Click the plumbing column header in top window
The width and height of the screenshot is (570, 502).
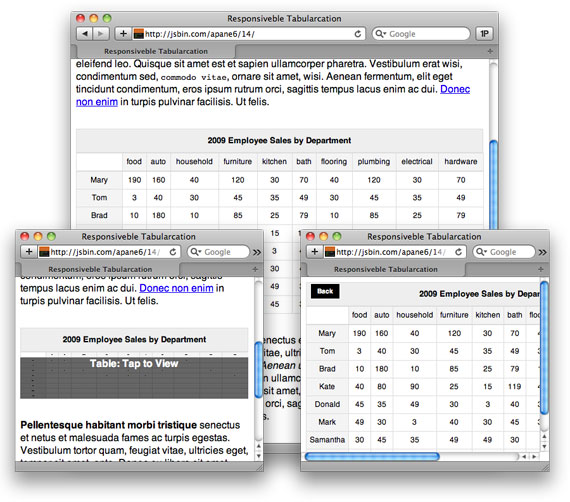pyautogui.click(x=374, y=161)
